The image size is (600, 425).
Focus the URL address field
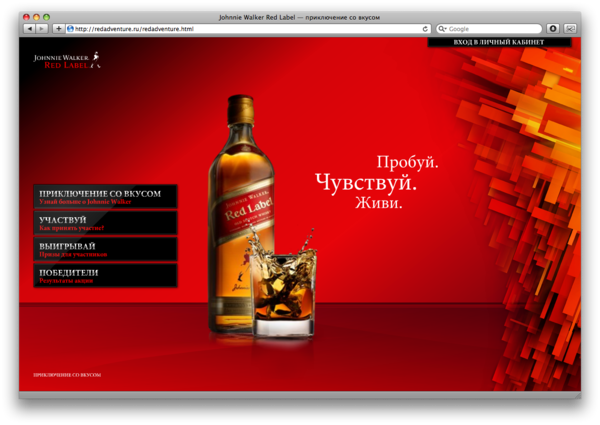(x=248, y=29)
